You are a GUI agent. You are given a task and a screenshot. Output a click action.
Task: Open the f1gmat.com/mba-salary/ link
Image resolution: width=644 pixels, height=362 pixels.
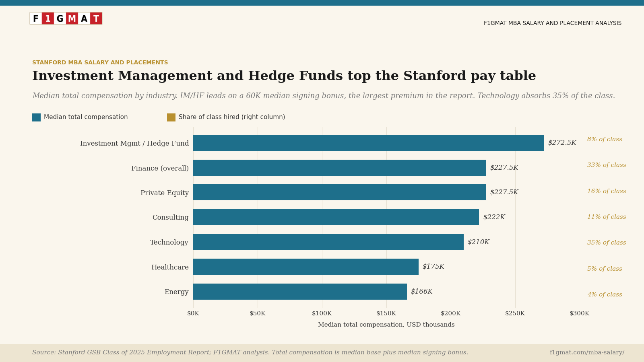(587, 353)
